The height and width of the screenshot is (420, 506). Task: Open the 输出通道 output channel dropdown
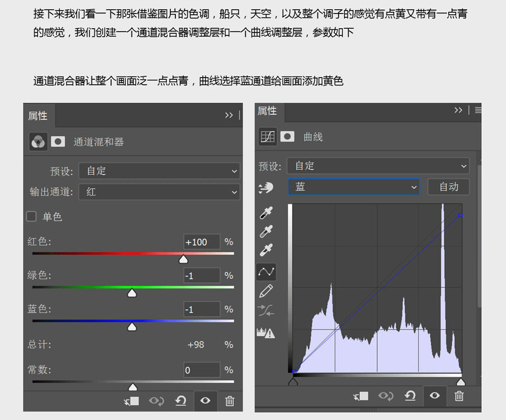[159, 192]
